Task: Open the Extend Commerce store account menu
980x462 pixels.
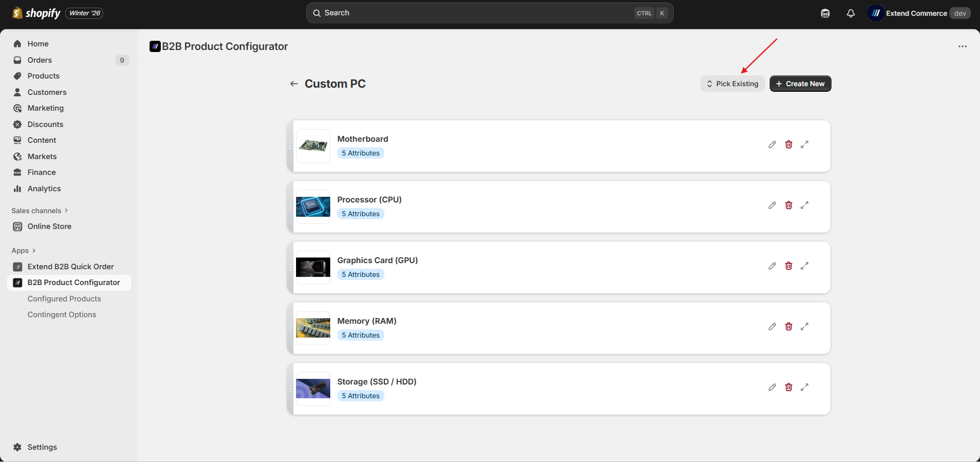Action: pos(919,13)
